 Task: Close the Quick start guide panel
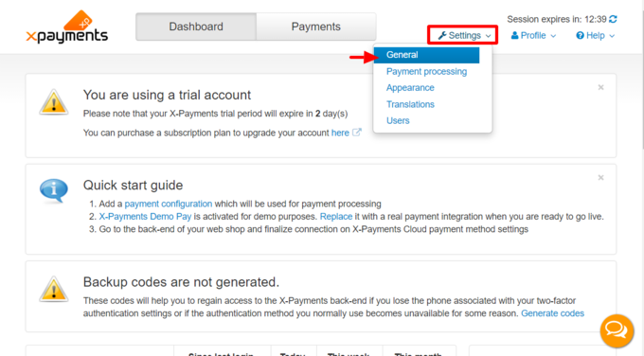(600, 178)
